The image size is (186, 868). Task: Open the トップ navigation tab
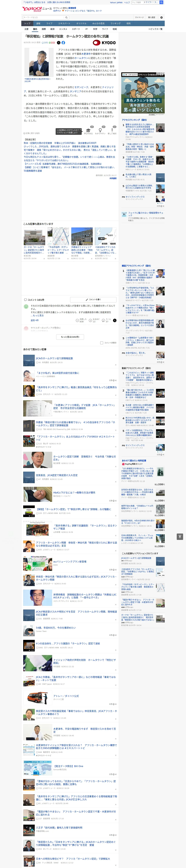click(27, 24)
